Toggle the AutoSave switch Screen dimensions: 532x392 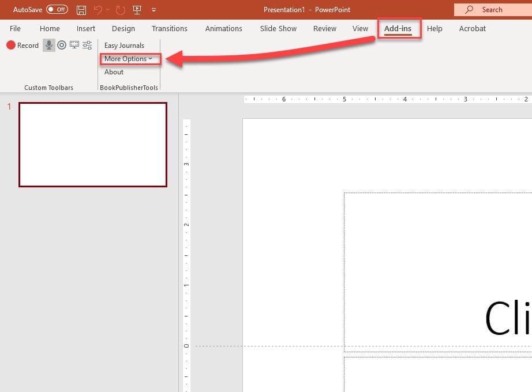(57, 10)
